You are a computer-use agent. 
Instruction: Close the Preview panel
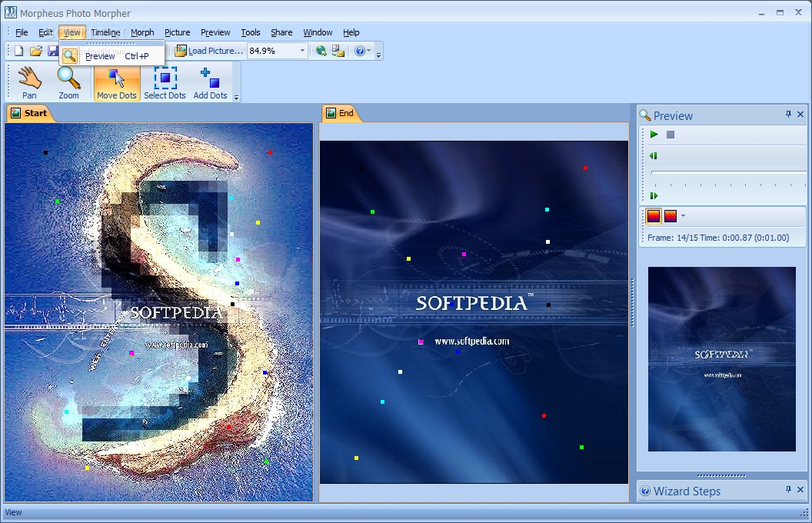[800, 114]
